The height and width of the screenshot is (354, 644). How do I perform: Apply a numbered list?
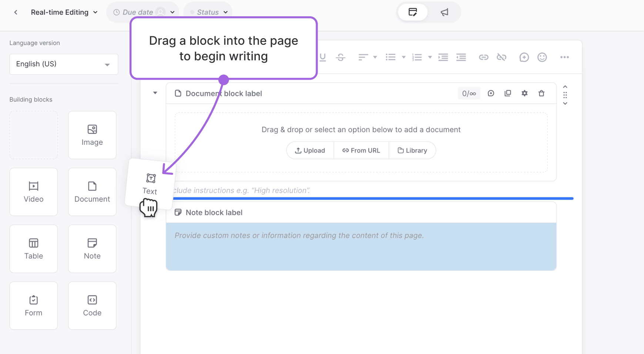[x=417, y=57]
